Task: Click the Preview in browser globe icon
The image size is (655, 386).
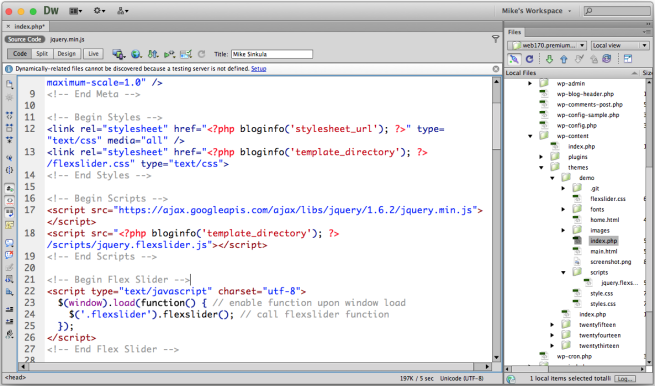Action: (136, 54)
